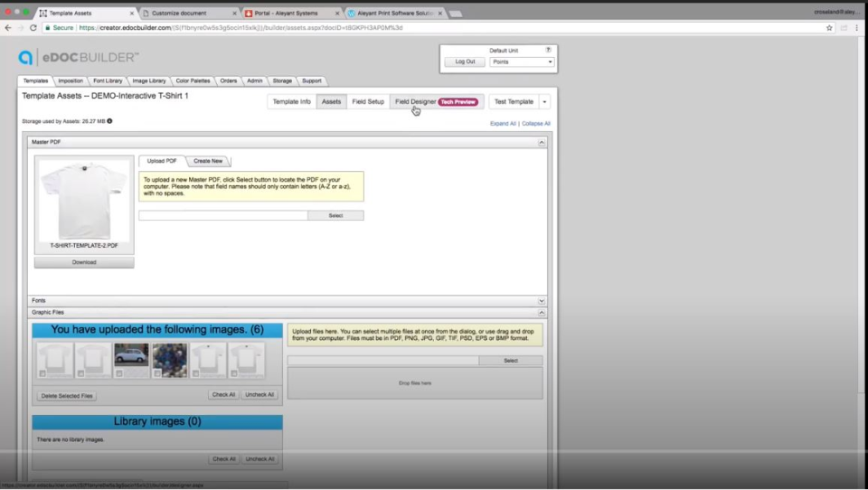Viewport: 868px width, 490px height.
Task: Click the browser forward arrow
Action: (x=21, y=28)
